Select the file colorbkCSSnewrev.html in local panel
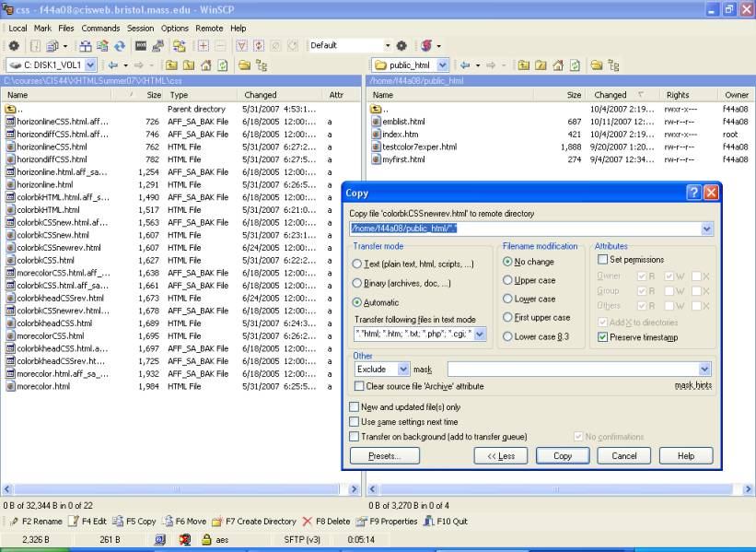The width and height of the screenshot is (756, 552). coord(59,248)
